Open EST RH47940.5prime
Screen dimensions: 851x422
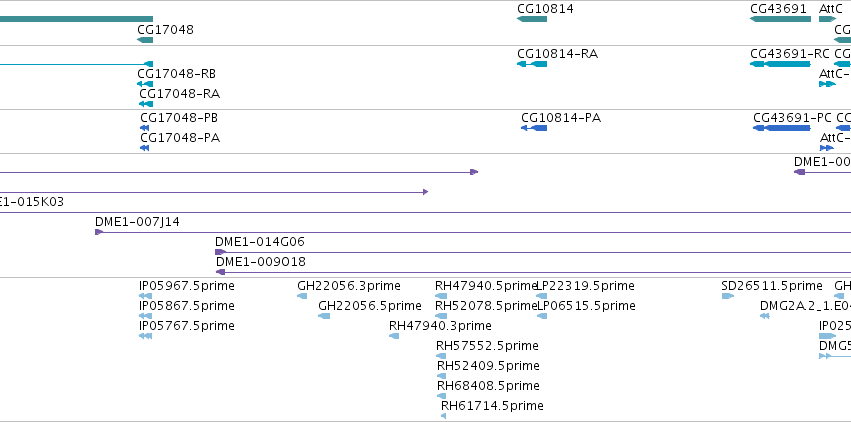486,286
